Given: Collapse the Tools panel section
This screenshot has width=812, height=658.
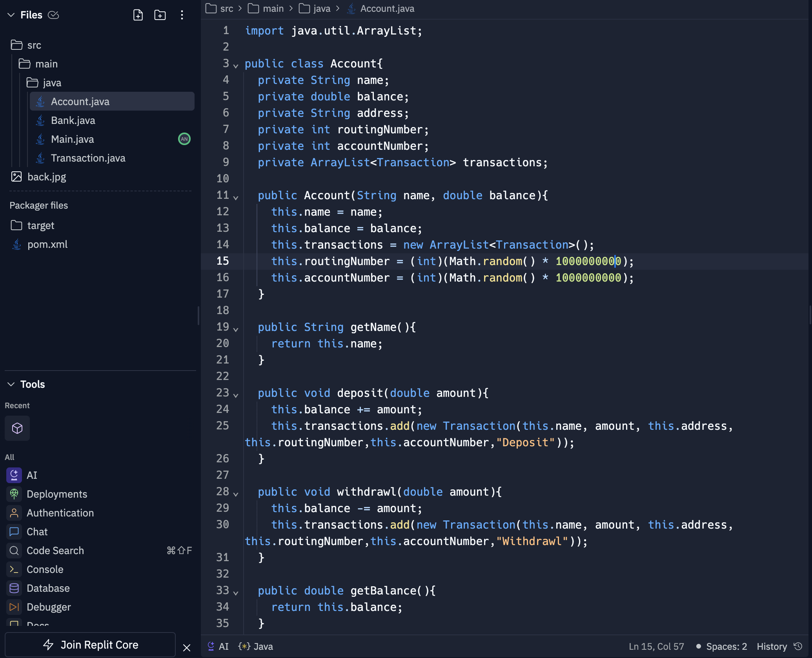Looking at the screenshot, I should (11, 384).
